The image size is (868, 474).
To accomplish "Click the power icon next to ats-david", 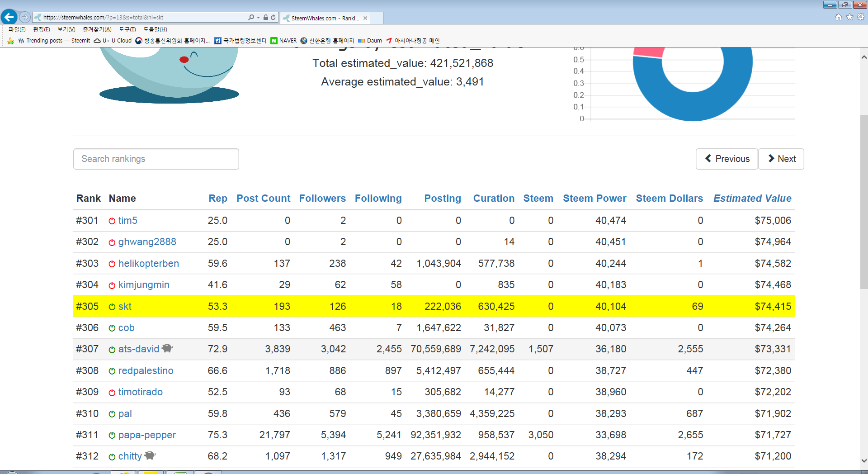I will click(x=112, y=350).
